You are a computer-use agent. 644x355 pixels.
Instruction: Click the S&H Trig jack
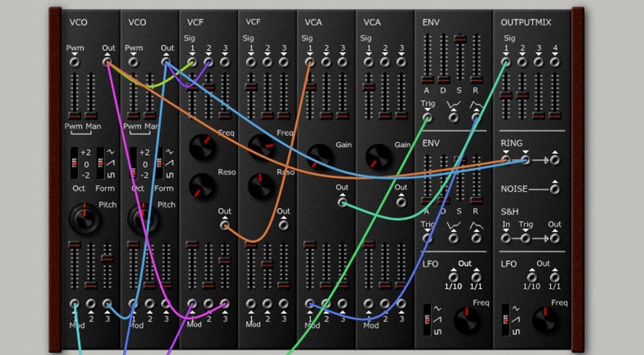point(525,238)
